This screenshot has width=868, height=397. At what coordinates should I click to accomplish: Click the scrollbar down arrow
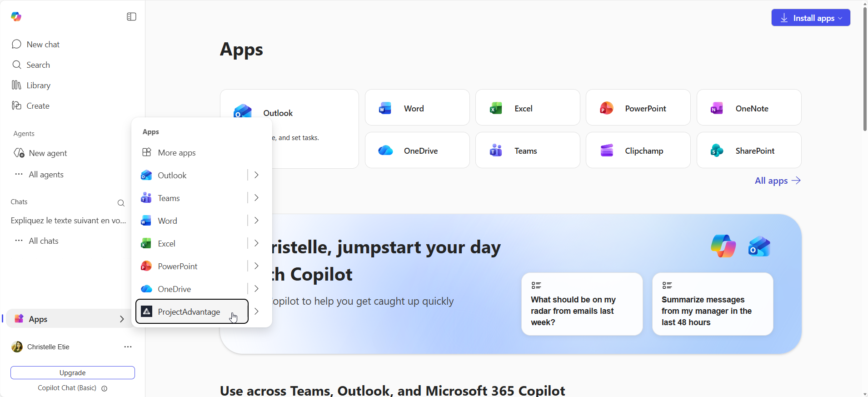(865, 394)
